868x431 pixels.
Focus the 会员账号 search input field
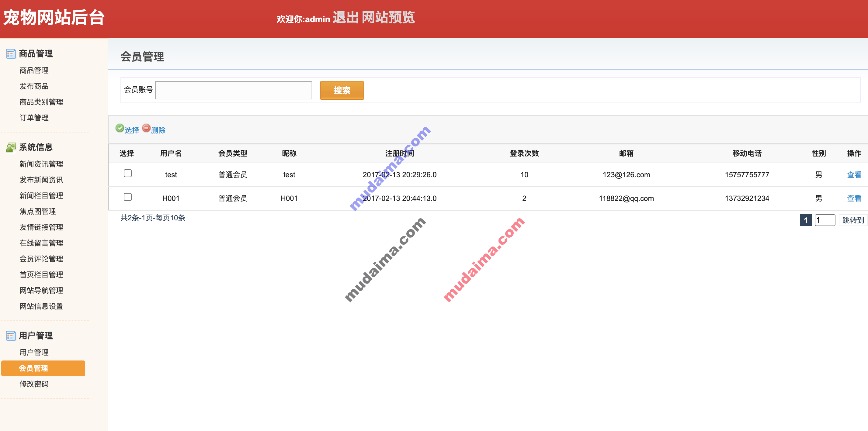click(x=233, y=90)
